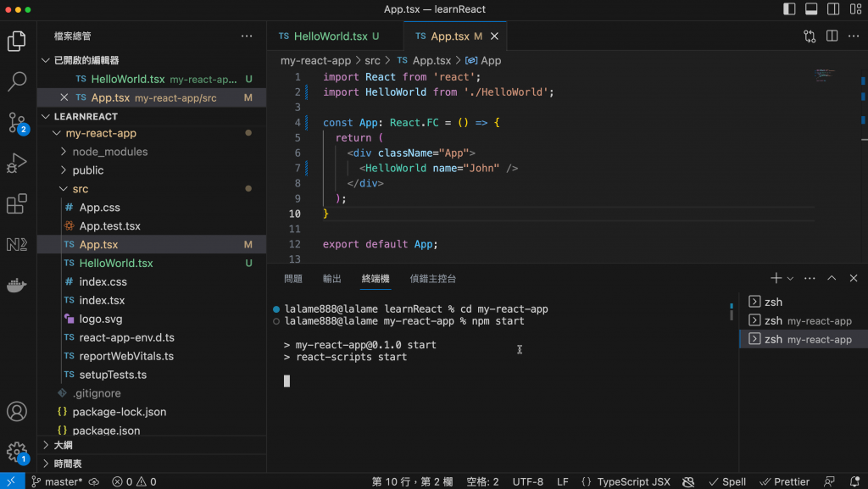Select the 終端機 panel tab

[x=376, y=279]
